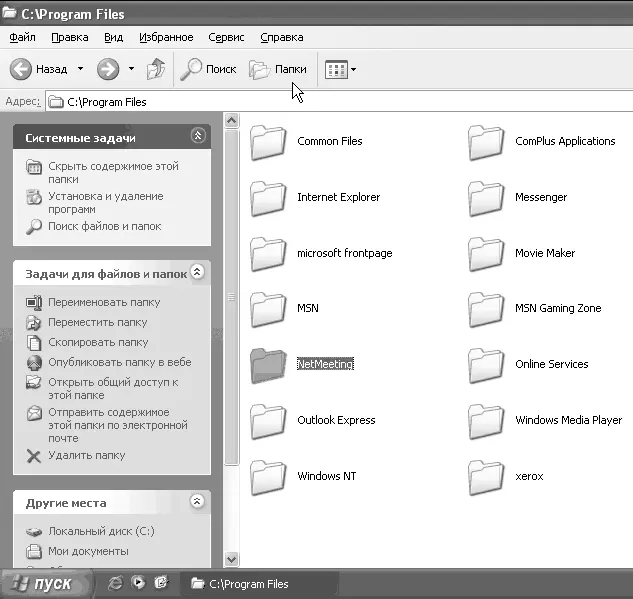The height and width of the screenshot is (599, 633).
Task: Click the Удалить папку X icon
Action: [34, 456]
